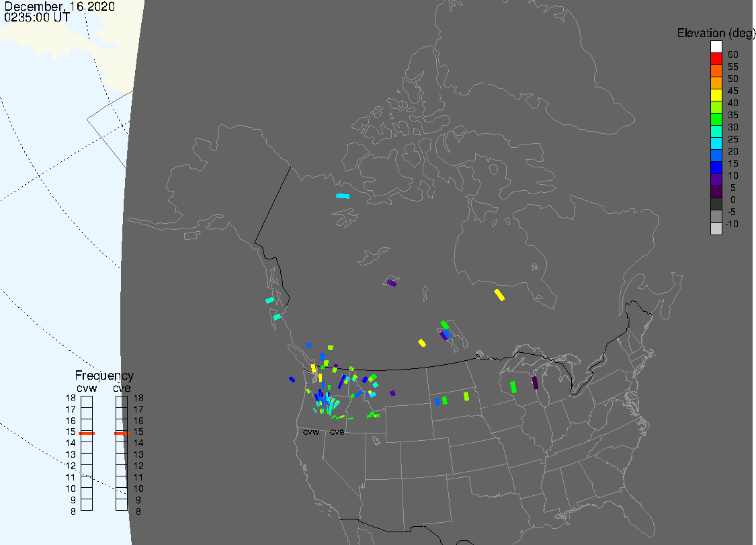Click the 'cve' radar site label on the map
Screen dimensions: 756x545
tap(337, 431)
